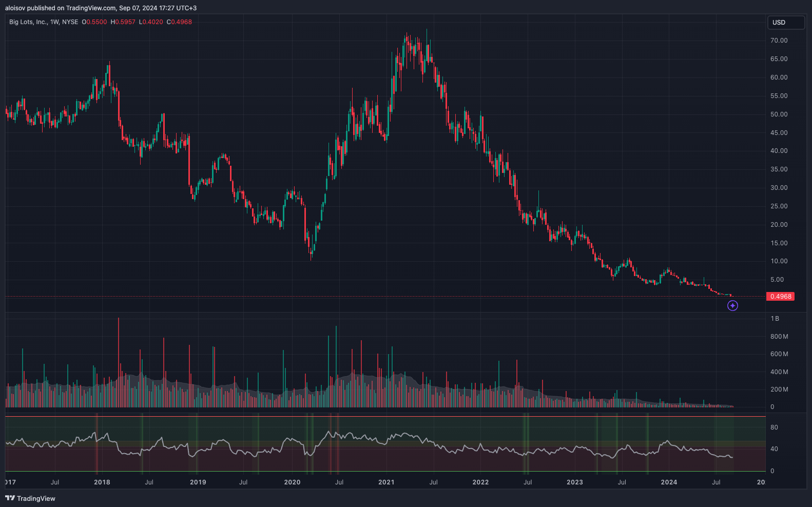This screenshot has width=812, height=507.
Task: Click the 1 B volume axis label
Action: click(775, 319)
